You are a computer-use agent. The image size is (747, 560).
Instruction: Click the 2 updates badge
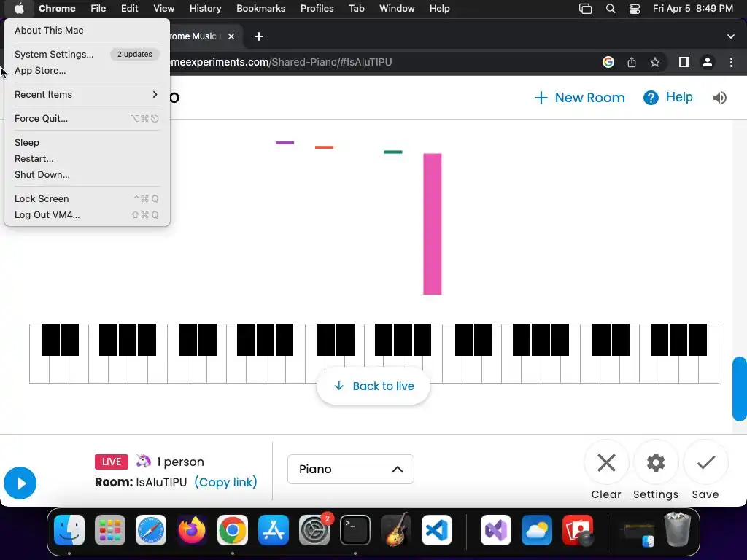click(x=135, y=54)
